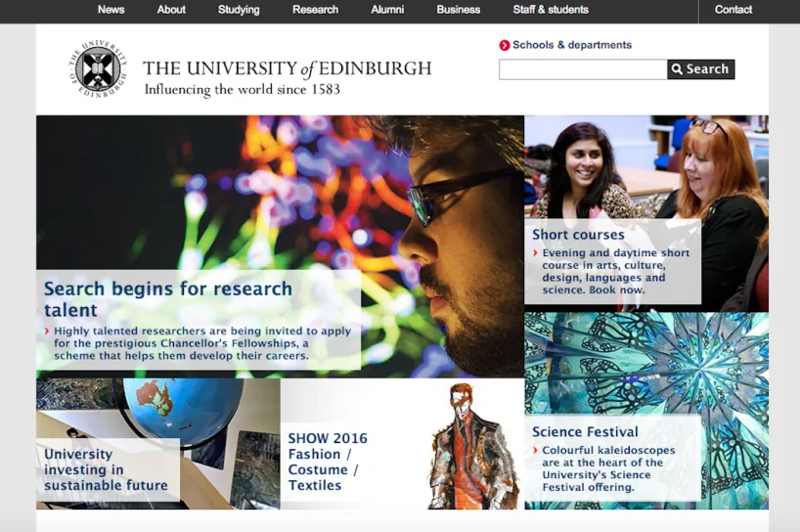Click the University of Edinburgh crest logo
This screenshot has width=800, height=532.
(98, 68)
